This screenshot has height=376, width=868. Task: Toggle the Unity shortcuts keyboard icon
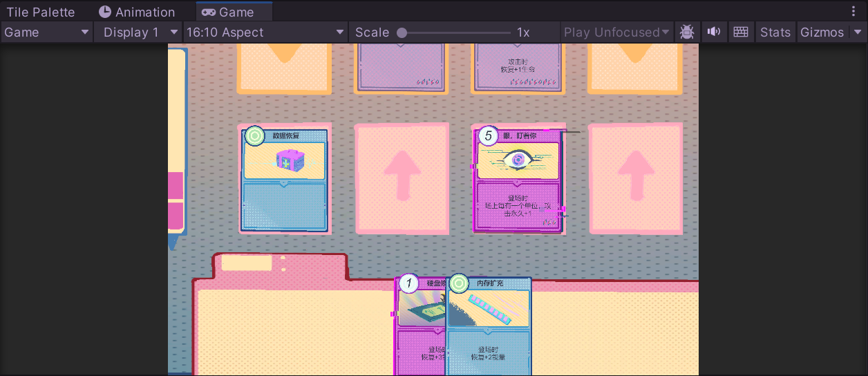[x=741, y=32]
